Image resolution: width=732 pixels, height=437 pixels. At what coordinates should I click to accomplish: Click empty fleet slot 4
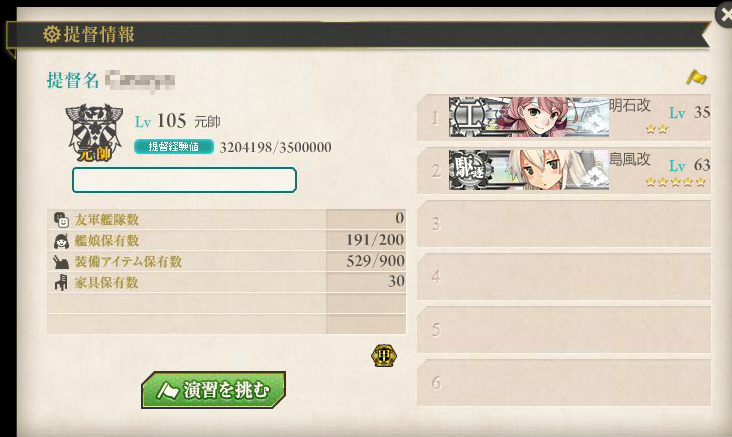(564, 277)
